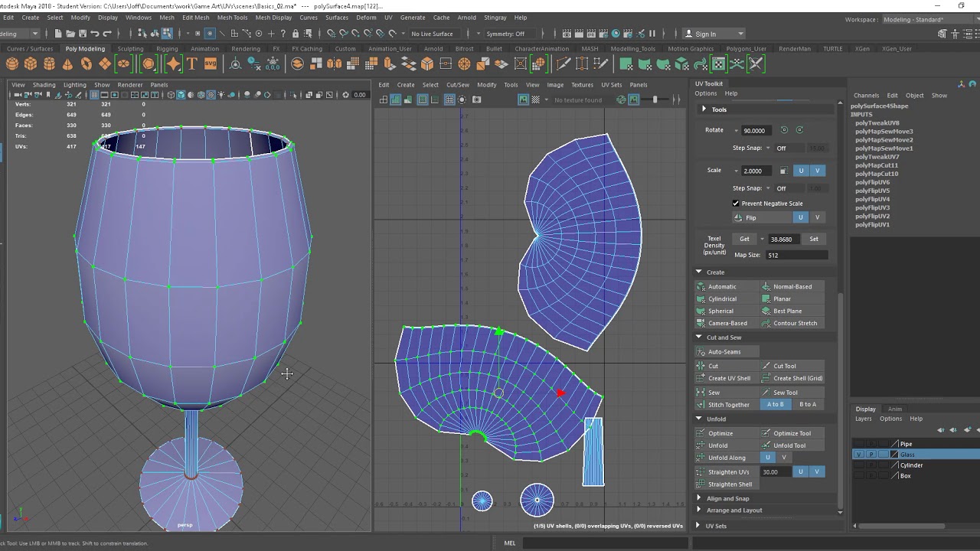Activate the Optimize Tool
Image resolution: width=980 pixels, height=551 pixels.
(x=792, y=434)
